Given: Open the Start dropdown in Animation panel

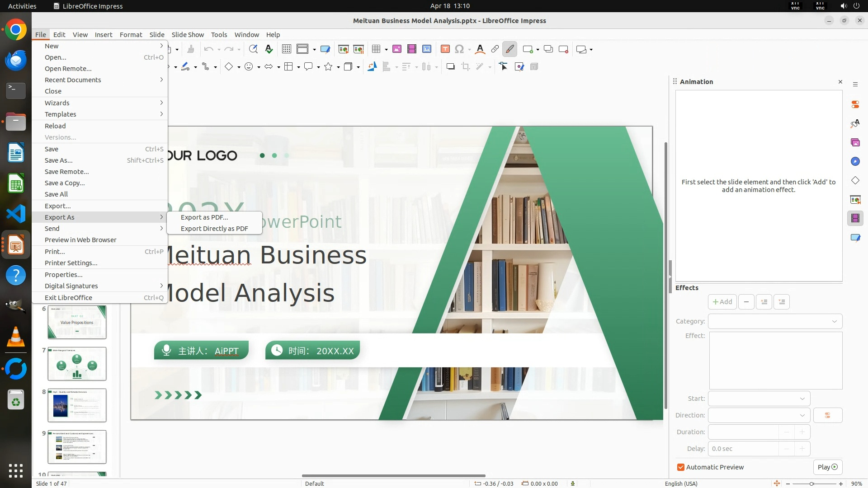Looking at the screenshot, I should (x=759, y=399).
